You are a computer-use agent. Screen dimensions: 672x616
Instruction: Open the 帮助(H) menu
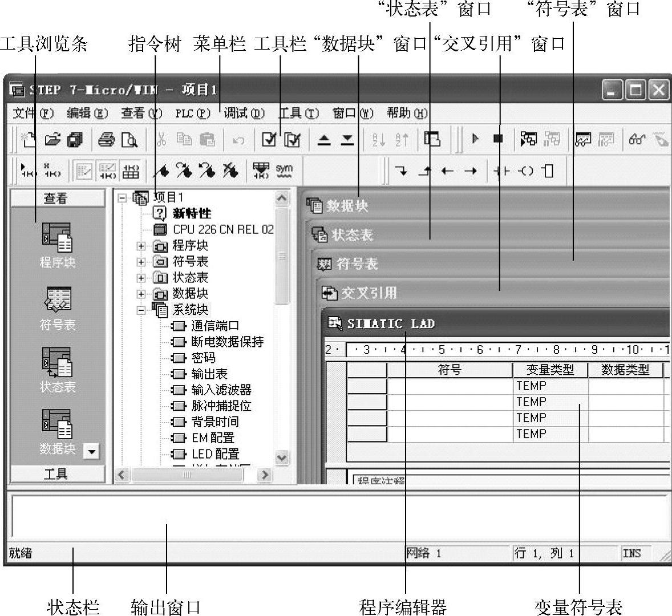[x=407, y=113]
